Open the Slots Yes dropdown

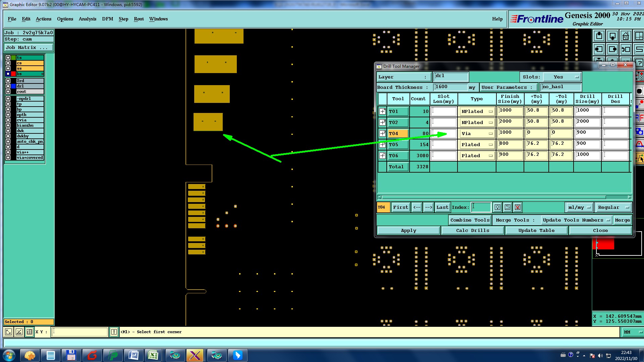click(x=562, y=77)
